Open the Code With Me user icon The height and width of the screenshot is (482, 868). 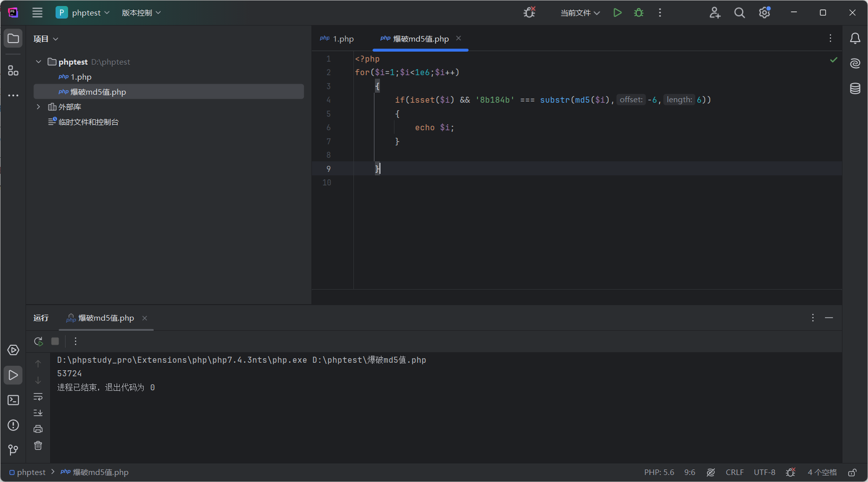point(715,13)
